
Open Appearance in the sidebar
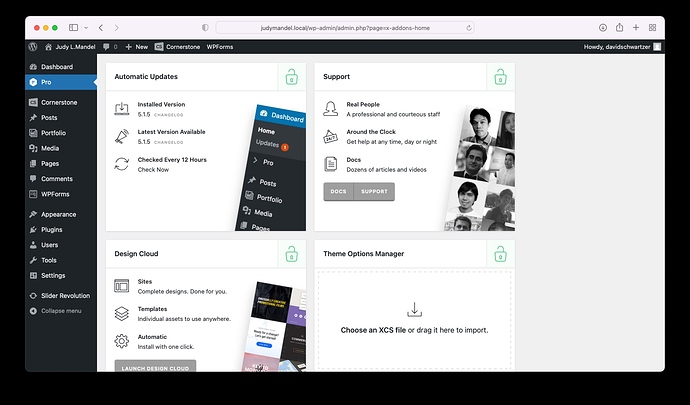61,214
